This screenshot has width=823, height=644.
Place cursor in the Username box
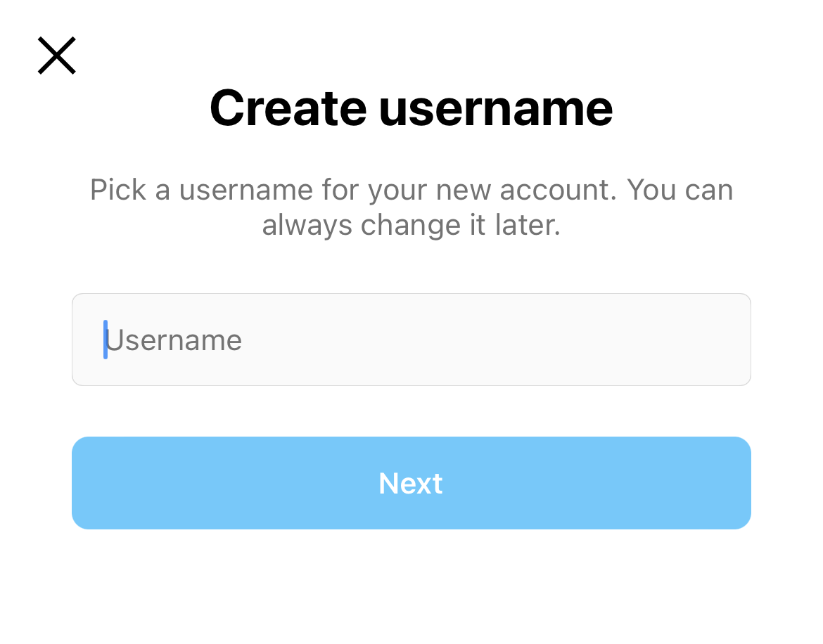(x=411, y=340)
